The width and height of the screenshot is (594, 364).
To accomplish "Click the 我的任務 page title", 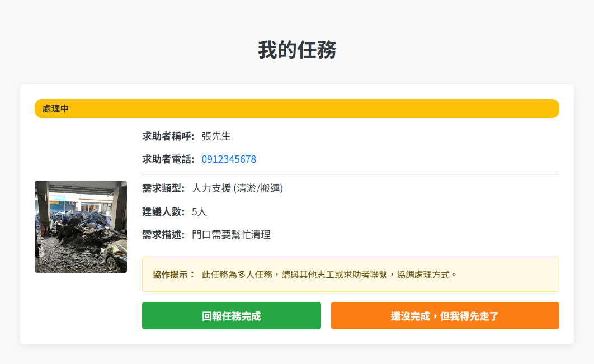I will [296, 49].
